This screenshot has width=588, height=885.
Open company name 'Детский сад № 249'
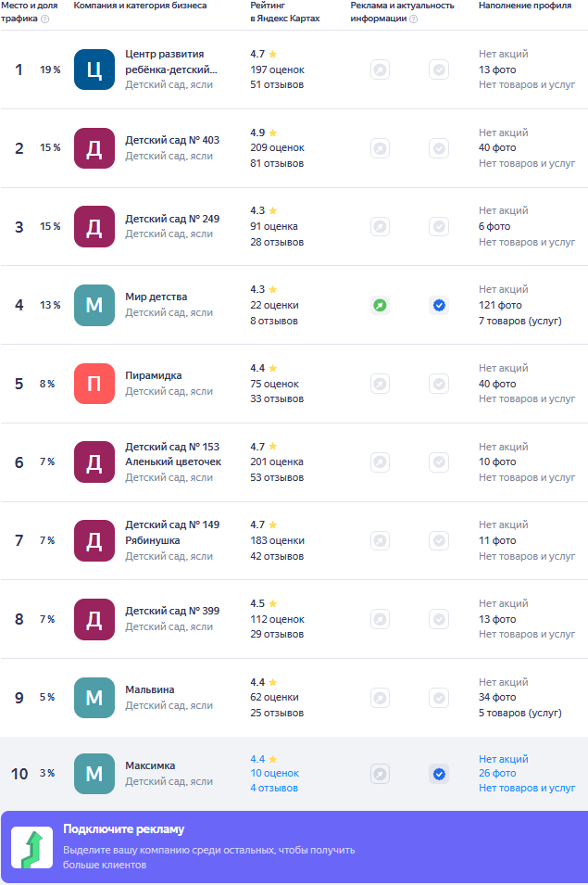172,219
